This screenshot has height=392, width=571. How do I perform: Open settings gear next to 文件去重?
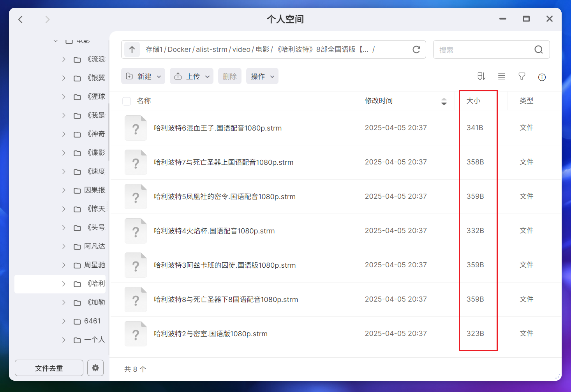(95, 368)
